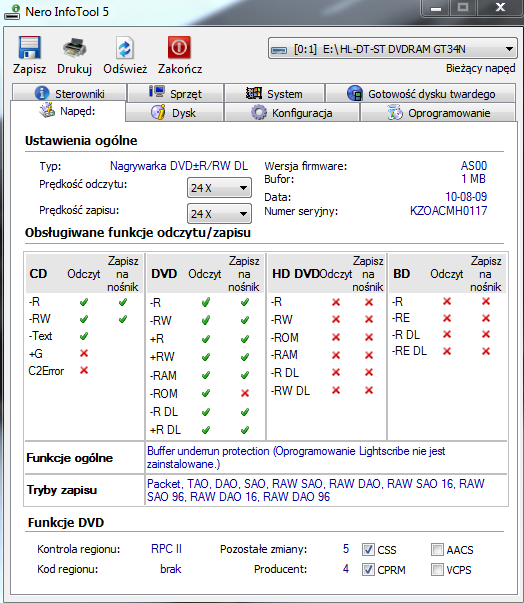Click the Zapisz floppy disk icon
Viewport: 524px width, 603px height.
coord(29,47)
